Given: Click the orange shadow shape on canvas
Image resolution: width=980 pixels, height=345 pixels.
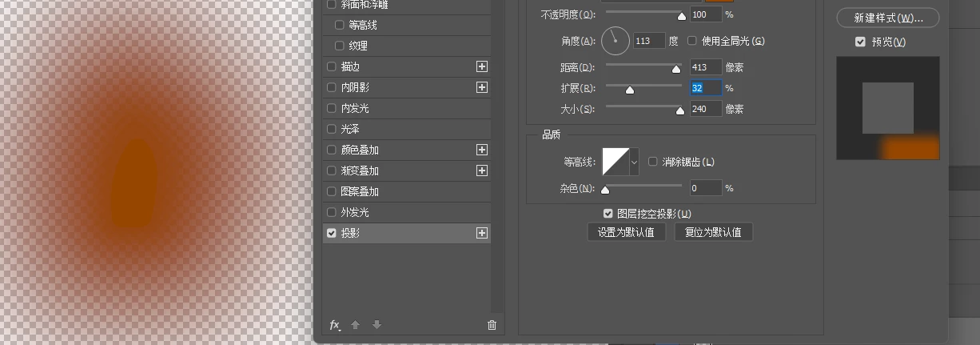Looking at the screenshot, I should [133, 183].
